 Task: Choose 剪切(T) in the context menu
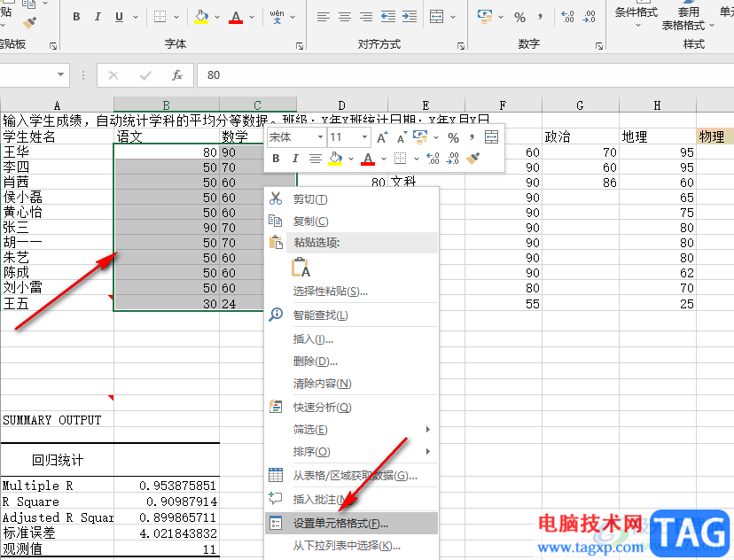tap(352, 199)
